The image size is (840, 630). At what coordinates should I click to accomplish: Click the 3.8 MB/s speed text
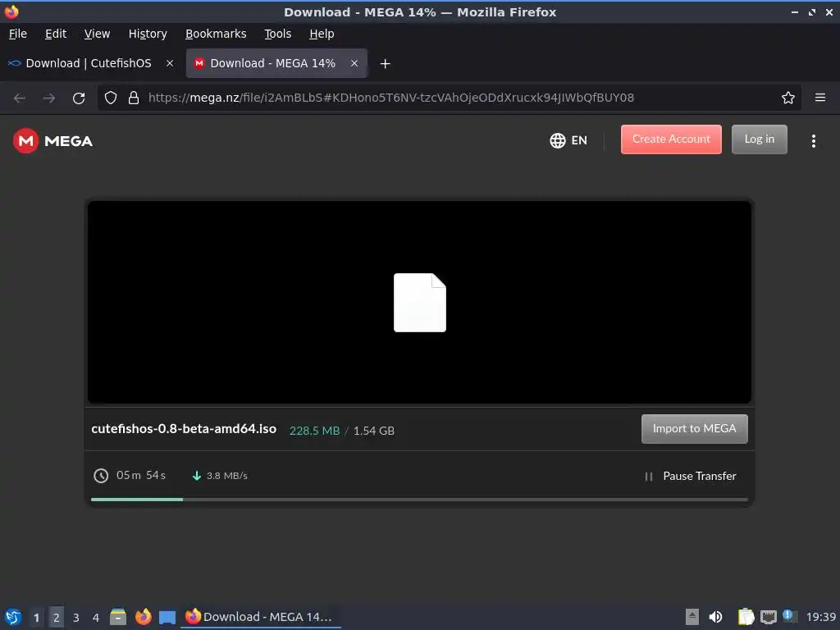pos(227,476)
